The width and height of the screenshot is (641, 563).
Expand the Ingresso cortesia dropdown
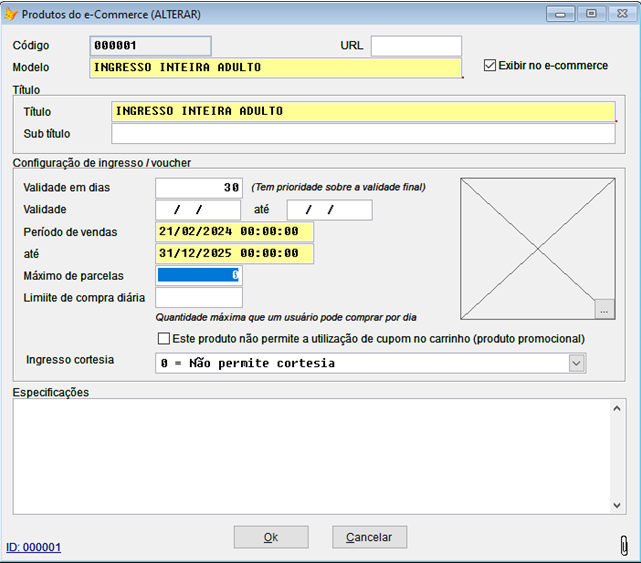coord(576,363)
